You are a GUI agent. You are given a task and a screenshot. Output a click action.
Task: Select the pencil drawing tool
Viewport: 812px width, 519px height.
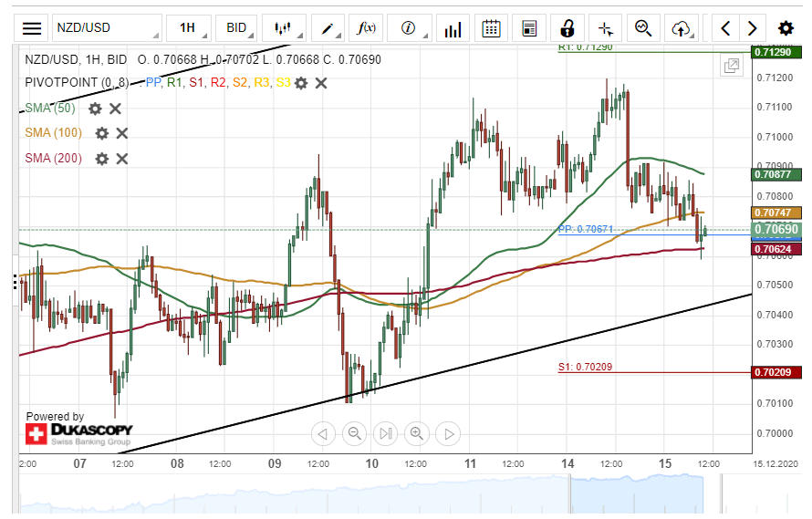point(327,28)
